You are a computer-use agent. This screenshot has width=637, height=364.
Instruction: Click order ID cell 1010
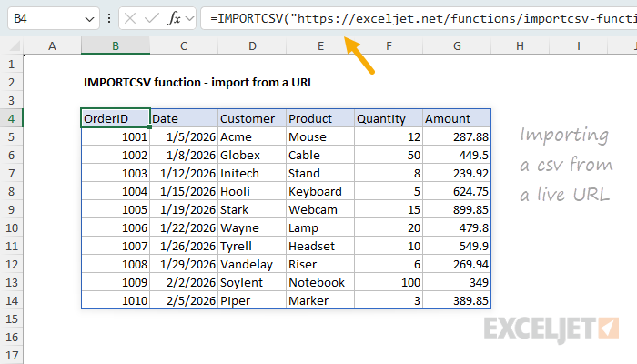coord(116,300)
